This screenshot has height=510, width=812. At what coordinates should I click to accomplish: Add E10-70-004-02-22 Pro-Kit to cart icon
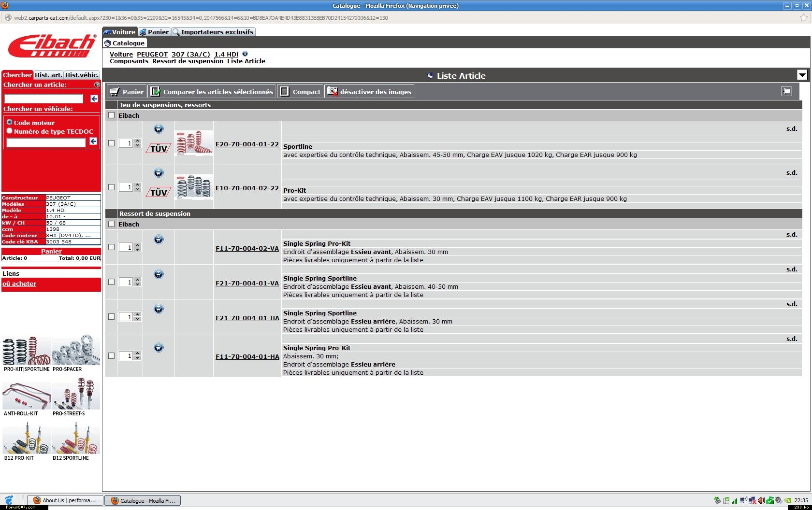pos(159,173)
